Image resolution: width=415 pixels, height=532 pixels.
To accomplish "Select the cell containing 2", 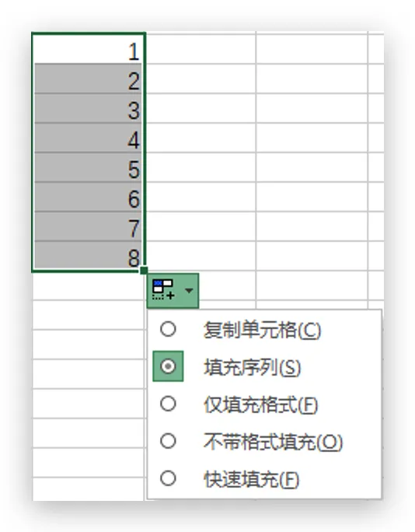I will [89, 78].
